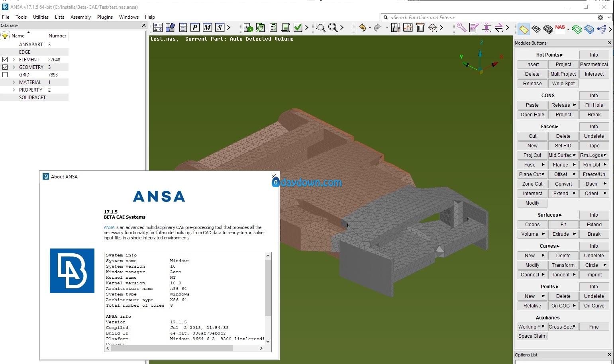Click the notepad-with-pencil toolbar icon

pyautogui.click(x=474, y=27)
